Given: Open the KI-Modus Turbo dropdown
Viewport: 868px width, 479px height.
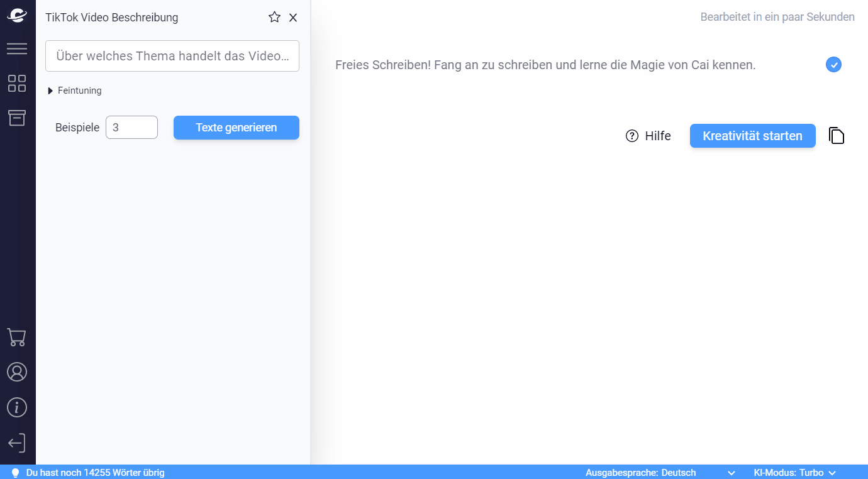Looking at the screenshot, I should tap(794, 473).
